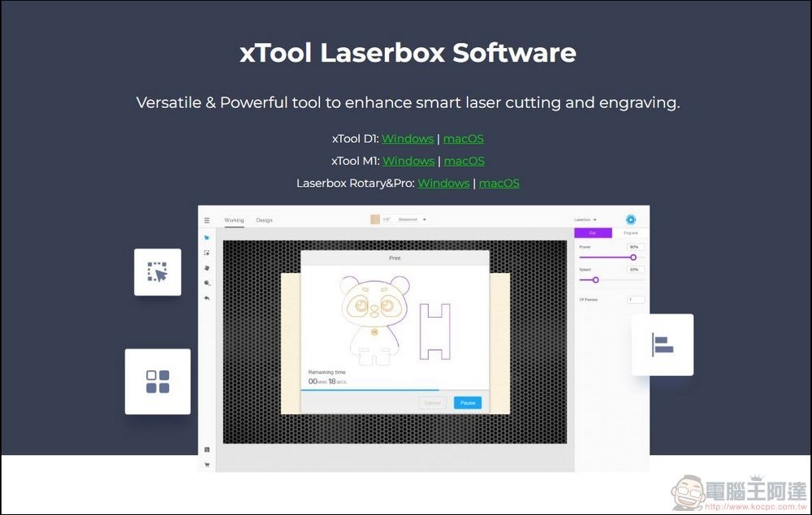The width and height of the screenshot is (812, 515).
Task: Open Laserbox Rotary&Pro macOS download link
Action: point(499,184)
